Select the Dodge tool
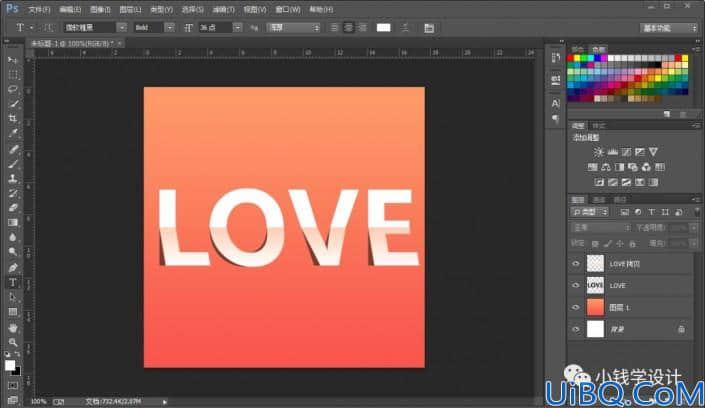Image resolution: width=705 pixels, height=408 pixels. [13, 252]
